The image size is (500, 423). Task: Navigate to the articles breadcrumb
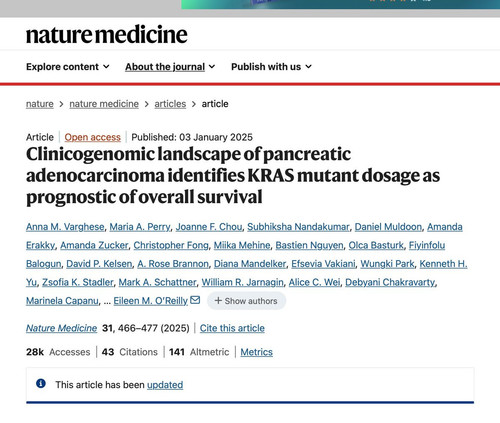tap(170, 104)
